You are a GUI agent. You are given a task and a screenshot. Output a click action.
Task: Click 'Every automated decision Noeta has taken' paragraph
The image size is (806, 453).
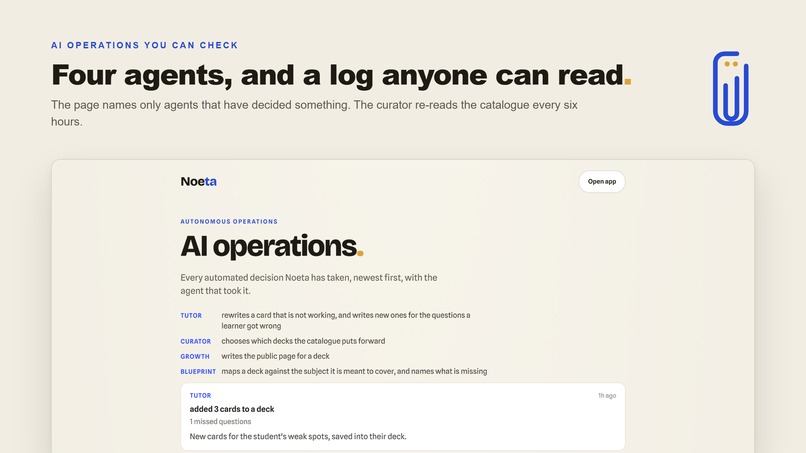pyautogui.click(x=309, y=284)
